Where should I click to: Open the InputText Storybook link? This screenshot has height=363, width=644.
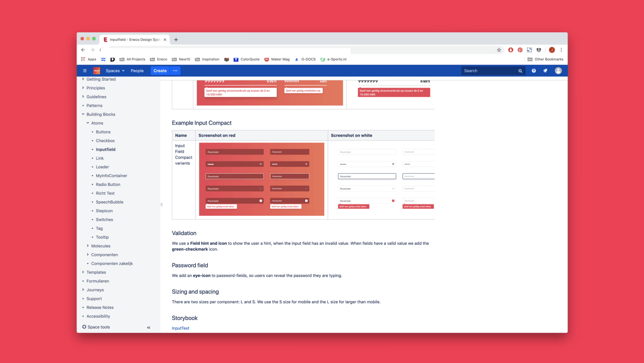coord(180,328)
